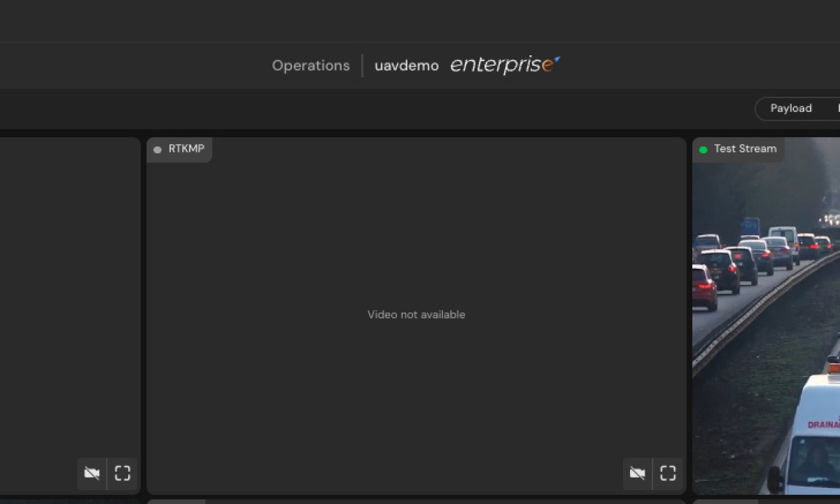Select the Test Stream label

tap(745, 148)
